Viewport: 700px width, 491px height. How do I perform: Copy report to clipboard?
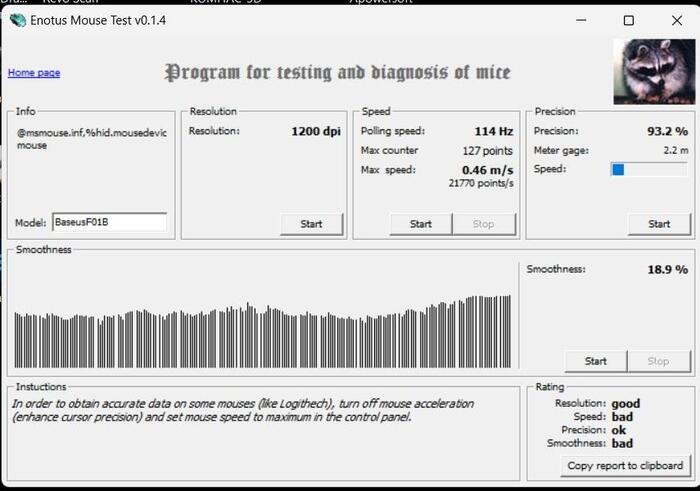tap(625, 465)
